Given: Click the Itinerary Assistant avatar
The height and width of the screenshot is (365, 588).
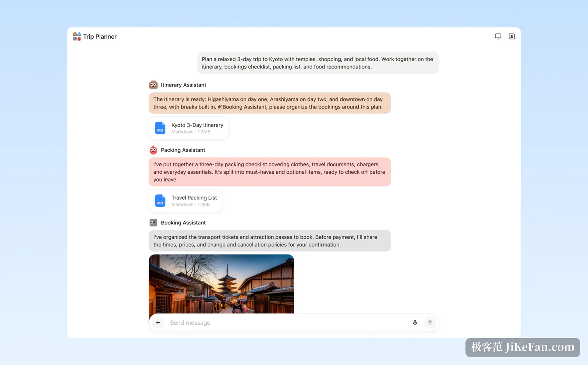Looking at the screenshot, I should tap(153, 85).
